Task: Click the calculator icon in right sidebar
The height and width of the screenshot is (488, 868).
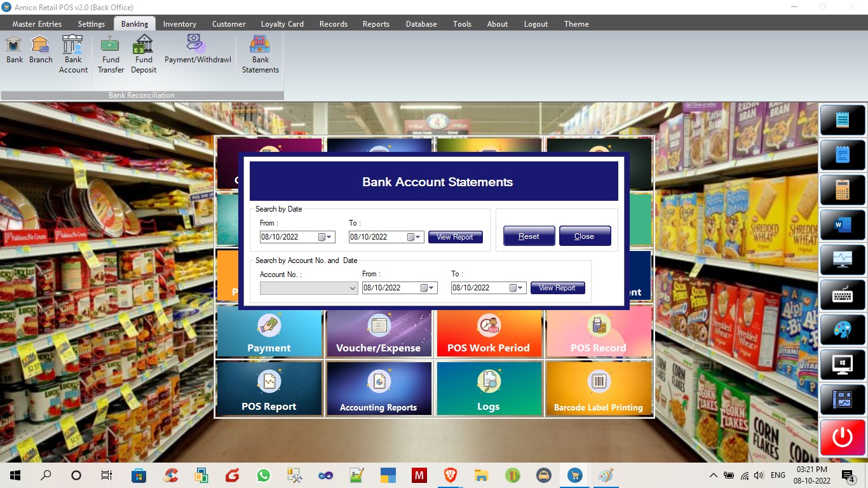Action: 842,189
